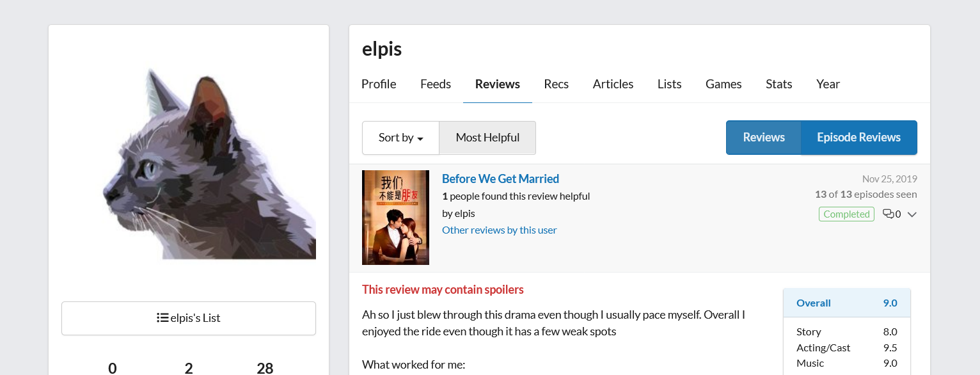
Task: Open the Articles tab
Action: (613, 84)
